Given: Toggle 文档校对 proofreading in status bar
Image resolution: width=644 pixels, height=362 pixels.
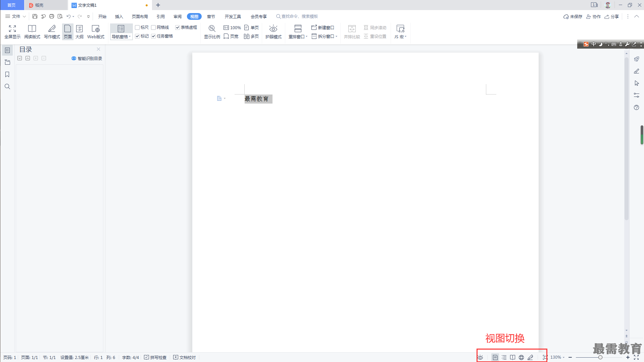Looking at the screenshot, I should click(x=184, y=357).
